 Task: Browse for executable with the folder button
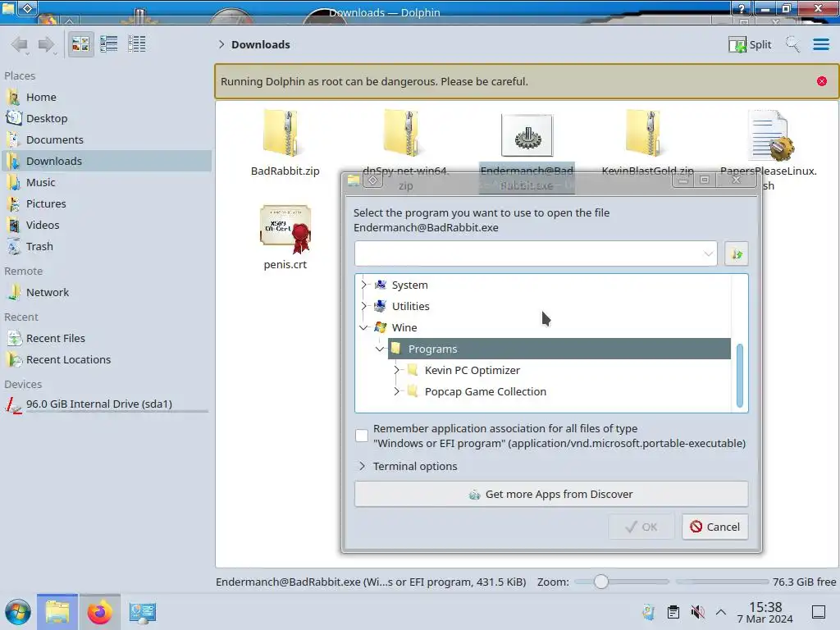[x=737, y=254]
